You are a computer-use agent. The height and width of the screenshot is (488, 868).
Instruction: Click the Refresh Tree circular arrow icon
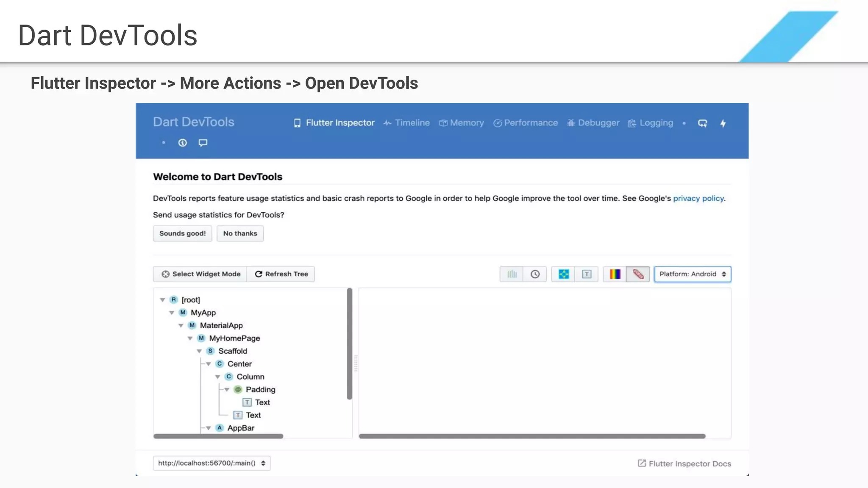(x=259, y=274)
